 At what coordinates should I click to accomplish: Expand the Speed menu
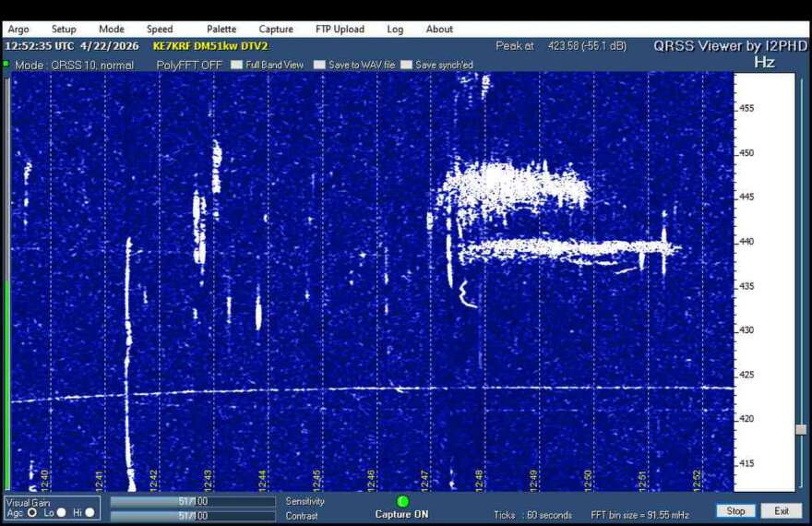point(160,30)
